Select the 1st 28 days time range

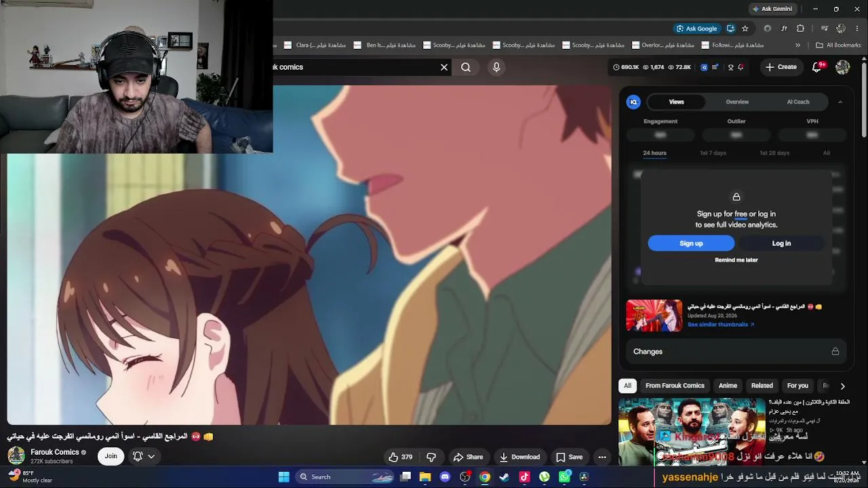774,153
